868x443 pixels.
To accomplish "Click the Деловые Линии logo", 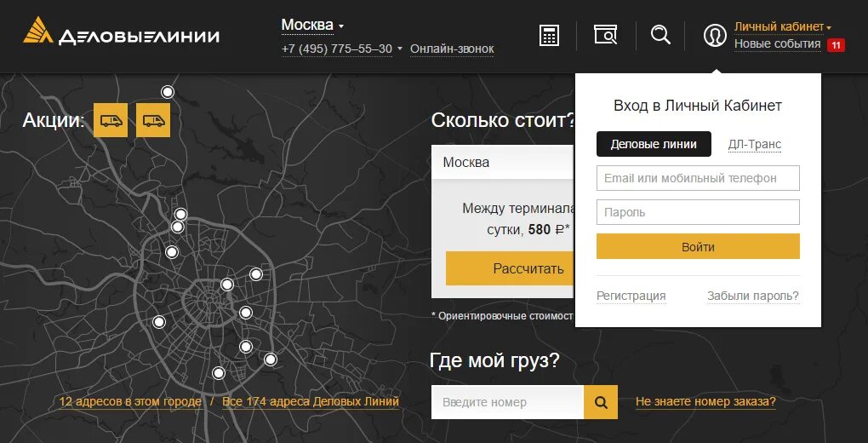I will (x=121, y=31).
